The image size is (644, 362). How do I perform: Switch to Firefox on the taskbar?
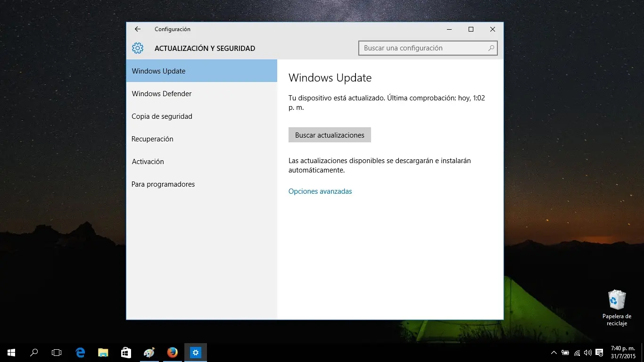point(172,353)
